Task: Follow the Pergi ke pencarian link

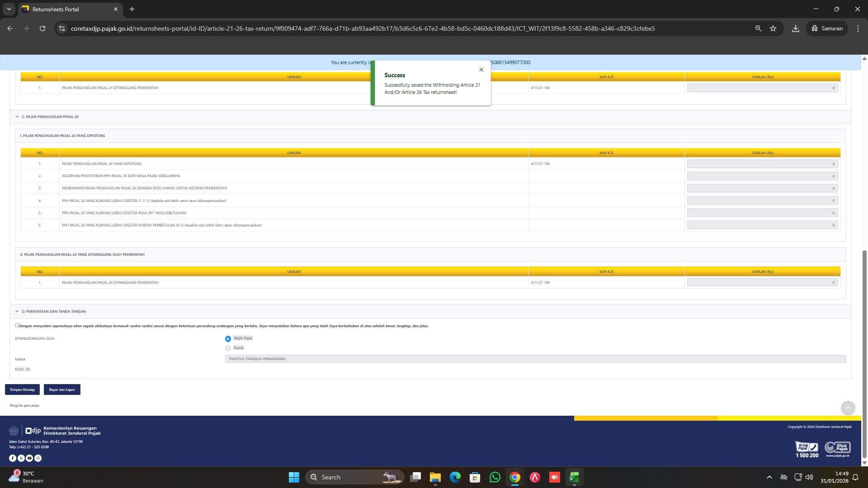Action: [24, 405]
